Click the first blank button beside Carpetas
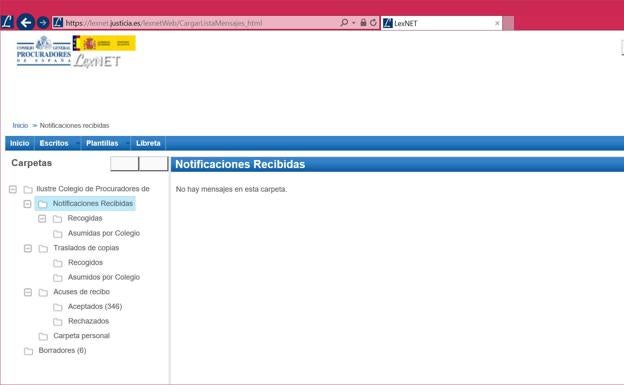 [125, 164]
